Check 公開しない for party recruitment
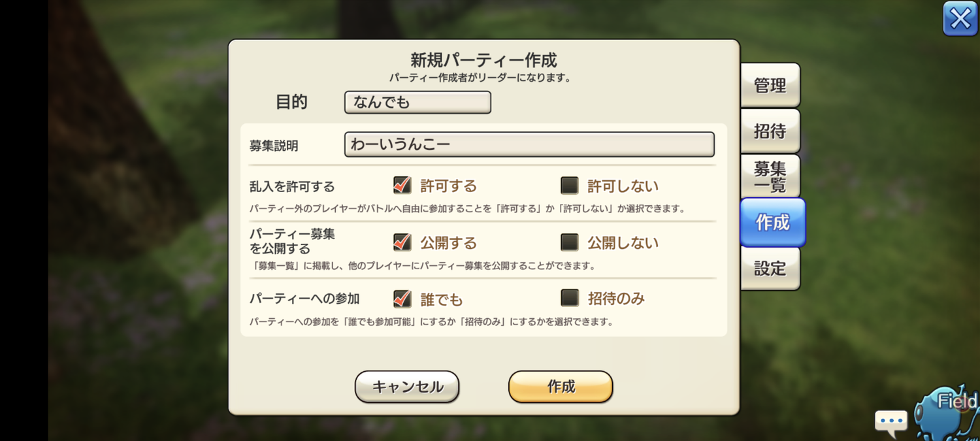 tap(570, 242)
